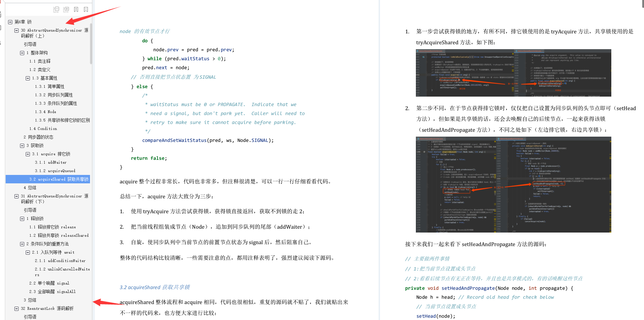Jump to bookmark 3.1.2 acquireQueued

point(55,171)
